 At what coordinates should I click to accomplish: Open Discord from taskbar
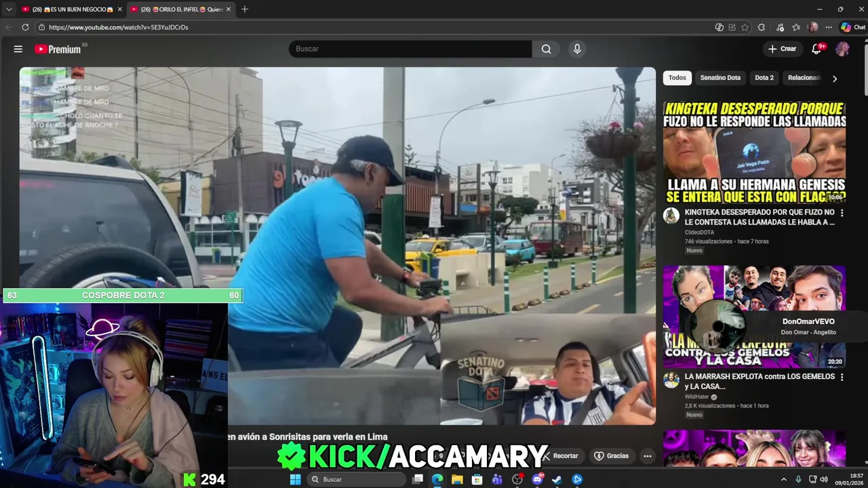click(x=537, y=479)
